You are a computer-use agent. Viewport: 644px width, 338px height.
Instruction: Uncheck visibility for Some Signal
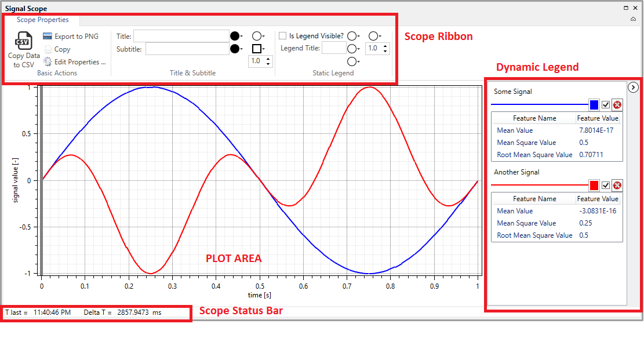(x=606, y=105)
